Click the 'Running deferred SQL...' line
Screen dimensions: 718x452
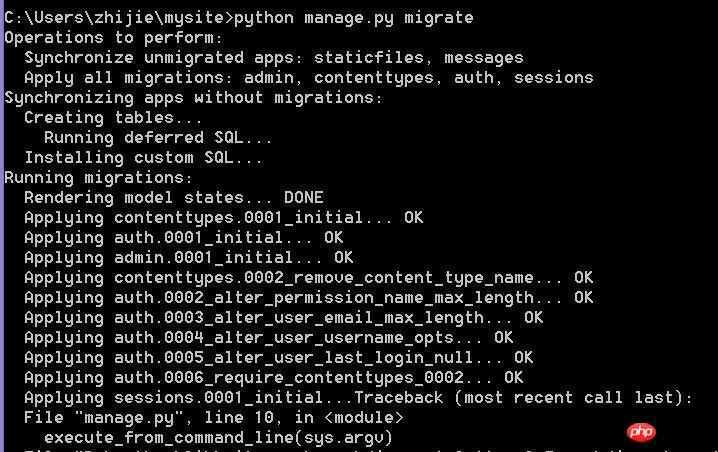click(x=158, y=137)
